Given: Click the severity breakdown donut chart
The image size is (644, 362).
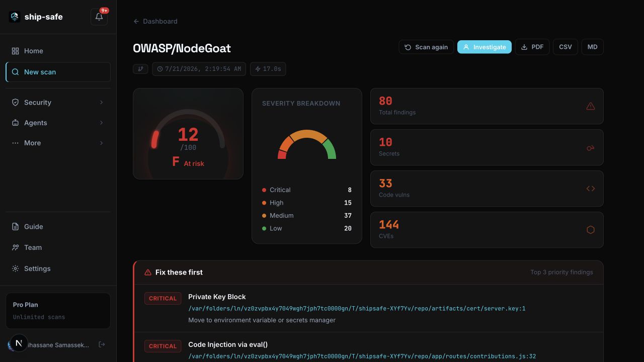Looking at the screenshot, I should point(307,145).
